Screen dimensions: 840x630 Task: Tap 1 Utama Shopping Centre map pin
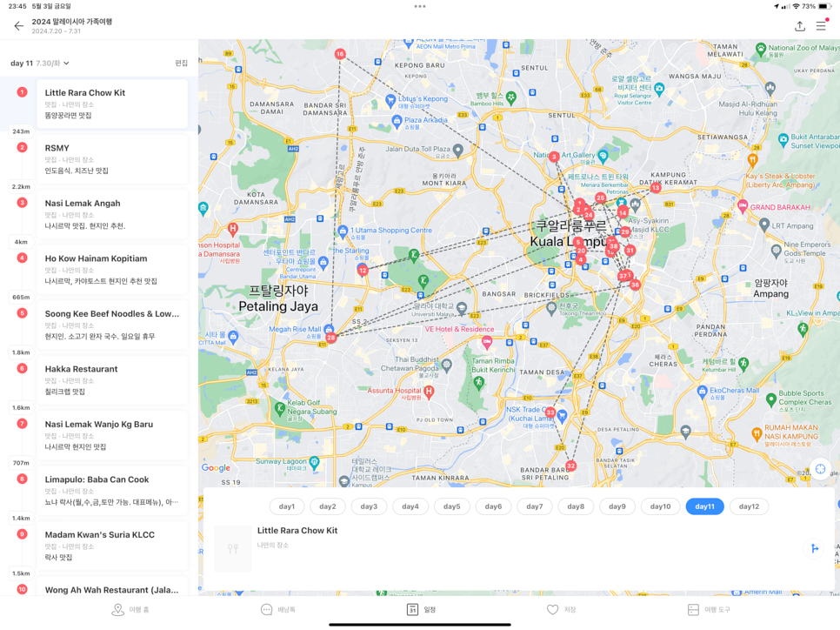point(343,231)
